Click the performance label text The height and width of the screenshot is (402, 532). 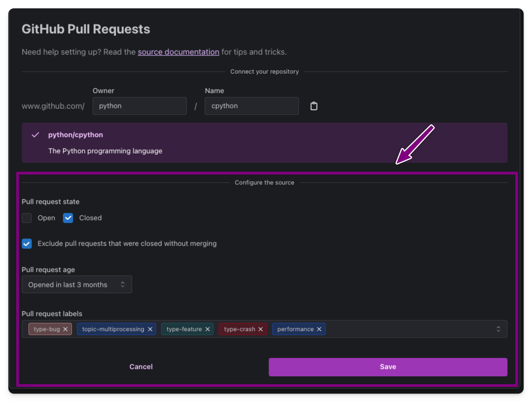[x=296, y=329]
